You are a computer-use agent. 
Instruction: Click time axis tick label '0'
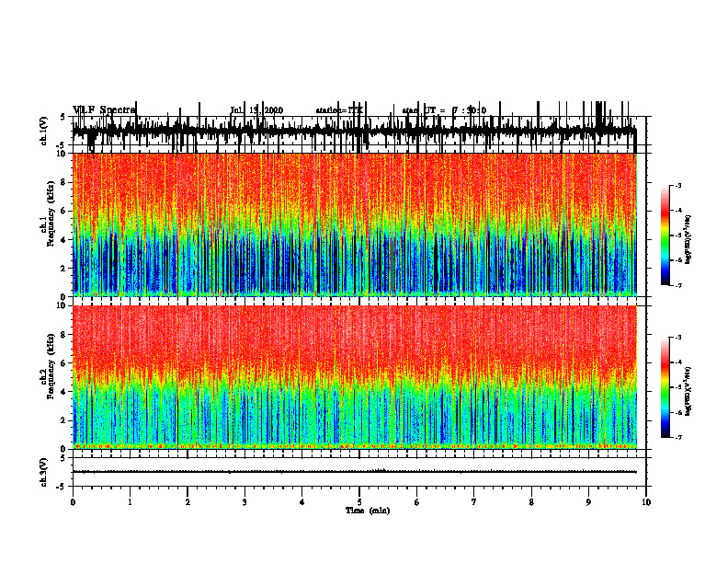73,502
